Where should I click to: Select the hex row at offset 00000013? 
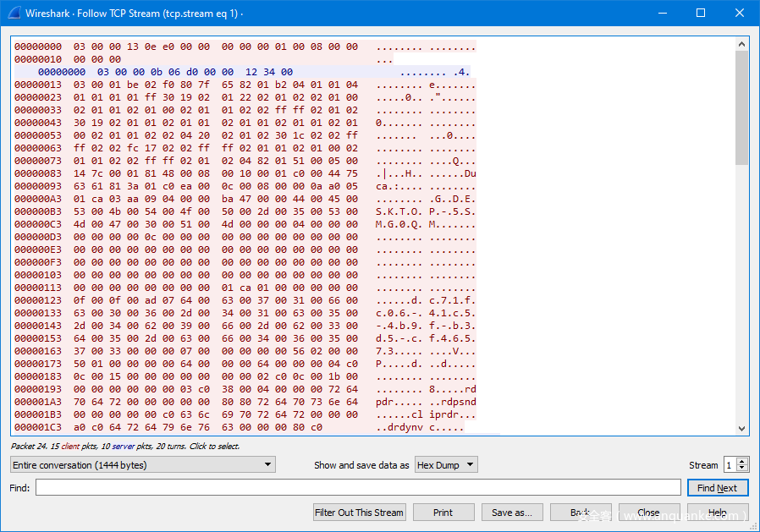pyautogui.click(x=245, y=85)
